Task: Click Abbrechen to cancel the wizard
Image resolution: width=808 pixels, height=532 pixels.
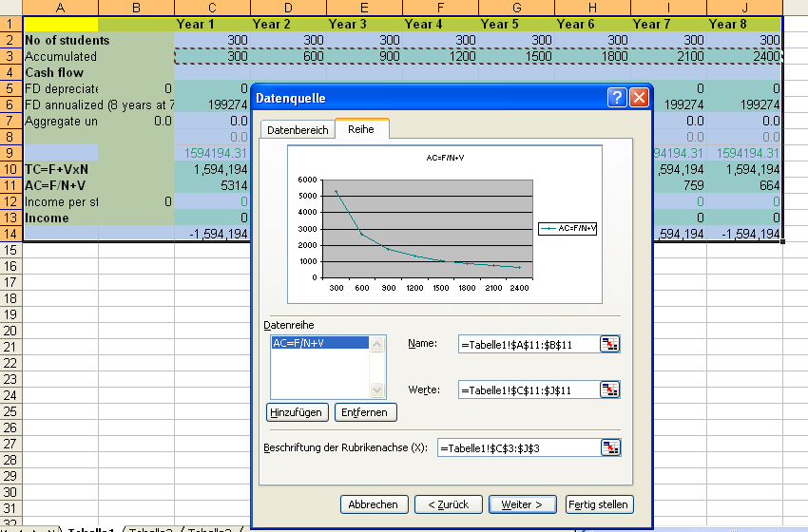Action: coord(374,504)
